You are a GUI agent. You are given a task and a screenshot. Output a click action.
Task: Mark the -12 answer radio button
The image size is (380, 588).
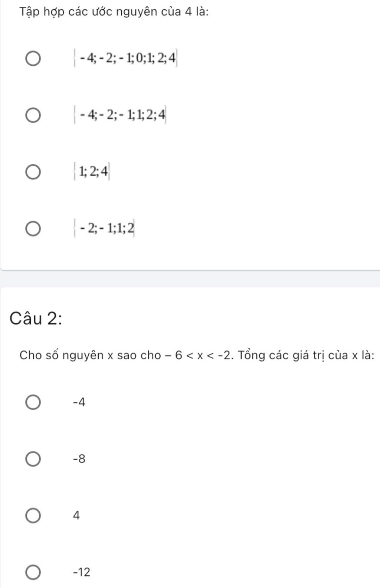point(33,572)
